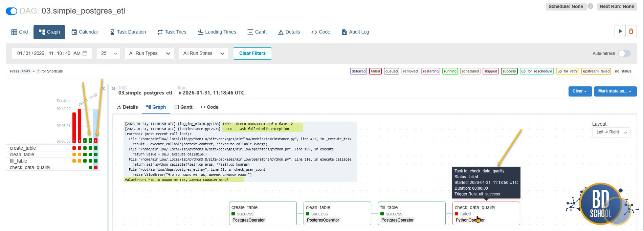Viewport: 644px width, 231px height.
Task: Delete the DAG using the trash icon
Action: tap(631, 31)
